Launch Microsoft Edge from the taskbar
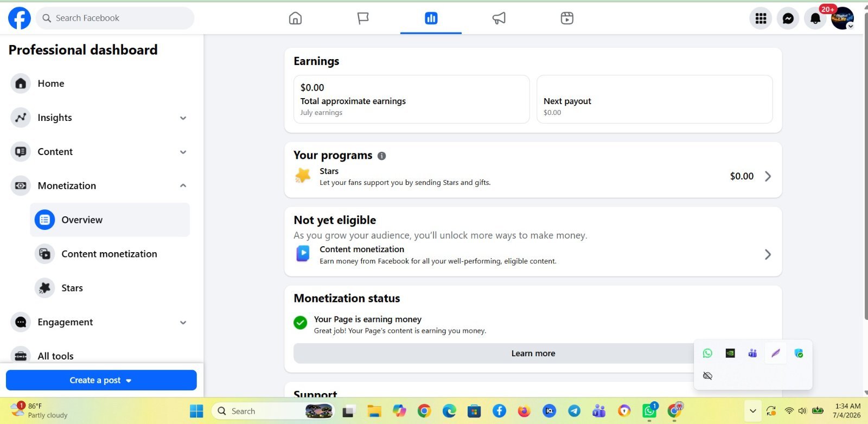 pyautogui.click(x=449, y=411)
